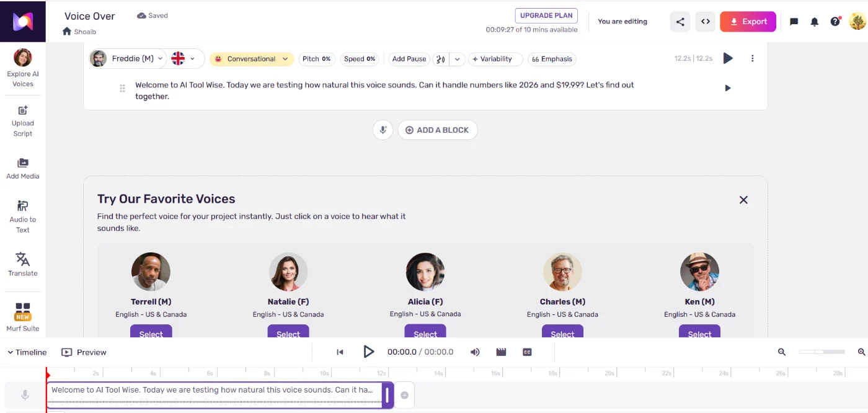Click the end handle of the timeline clip
The width and height of the screenshot is (868, 413).
[387, 395]
